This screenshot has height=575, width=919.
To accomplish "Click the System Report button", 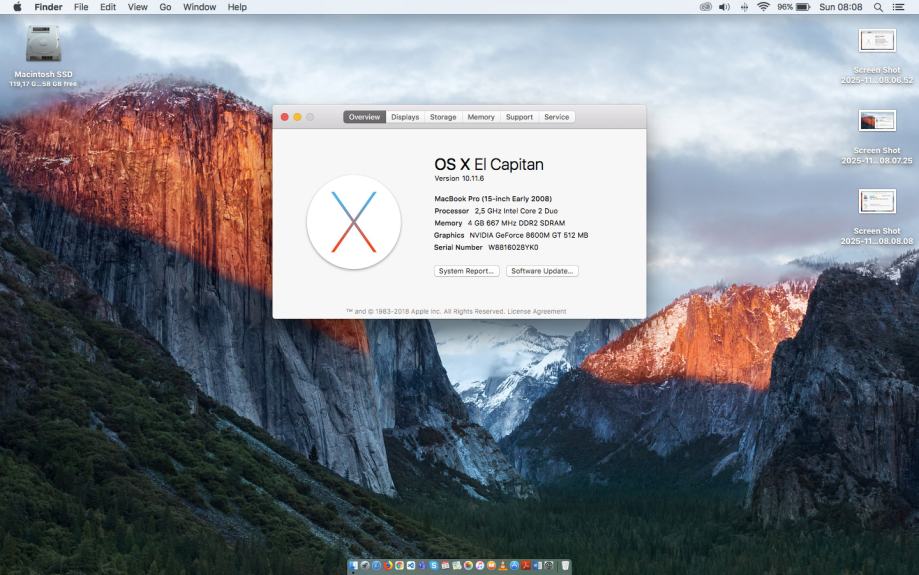I will point(466,271).
